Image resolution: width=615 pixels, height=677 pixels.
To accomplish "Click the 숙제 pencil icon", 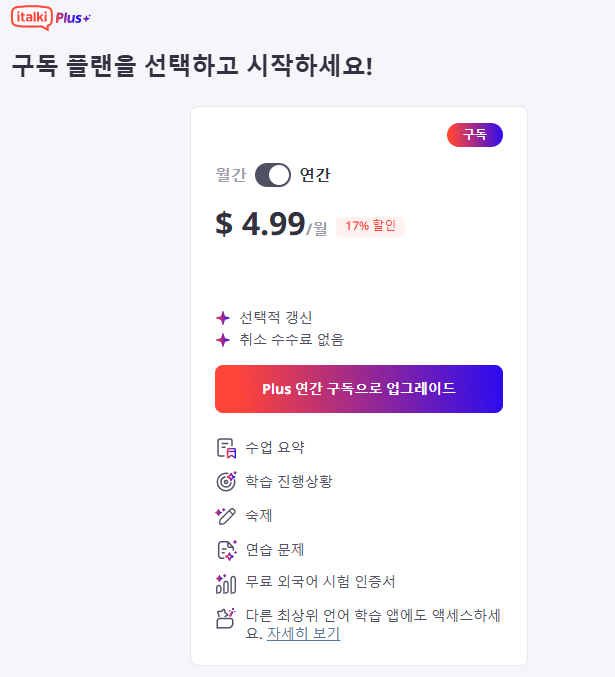I will click(x=226, y=516).
